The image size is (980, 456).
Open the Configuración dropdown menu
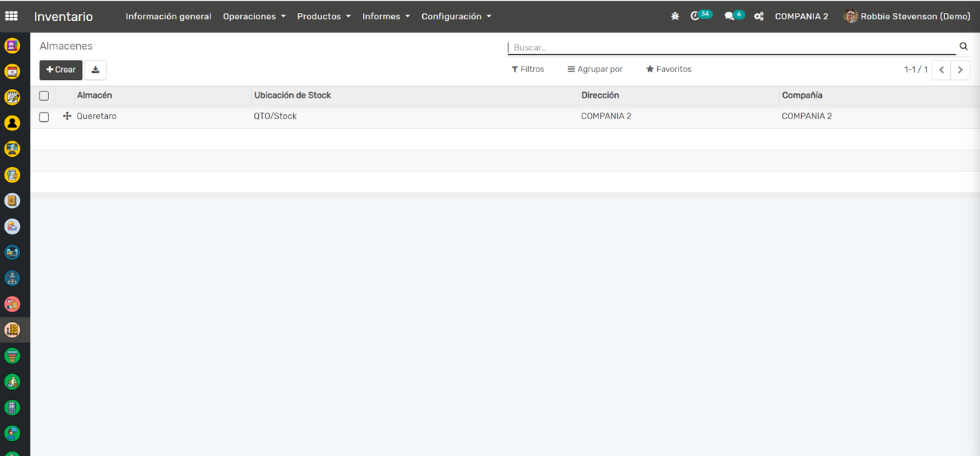[456, 16]
